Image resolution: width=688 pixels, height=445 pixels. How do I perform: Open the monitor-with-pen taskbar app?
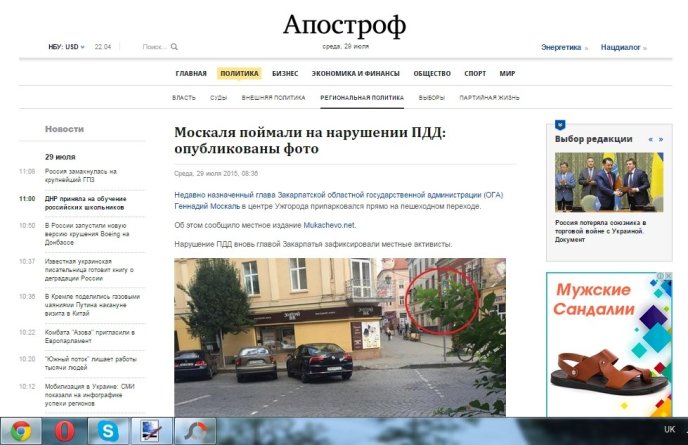(151, 431)
